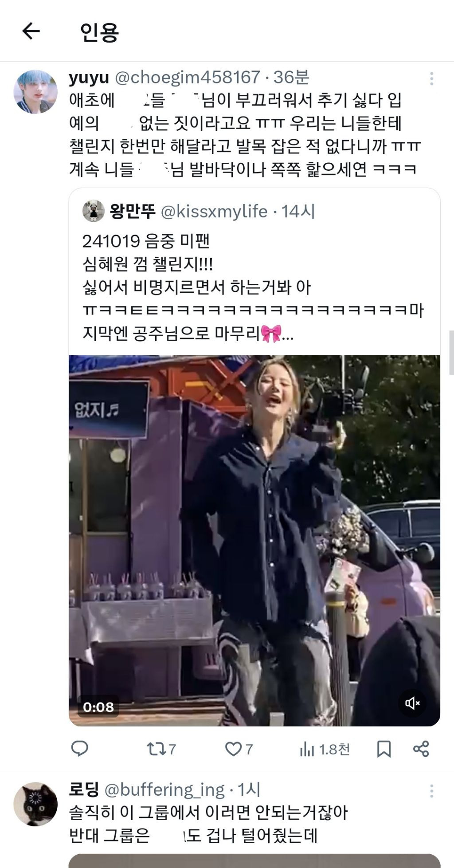The width and height of the screenshot is (454, 868).
Task: Open the quoted tweet text about 챌린지
Action: (253, 287)
